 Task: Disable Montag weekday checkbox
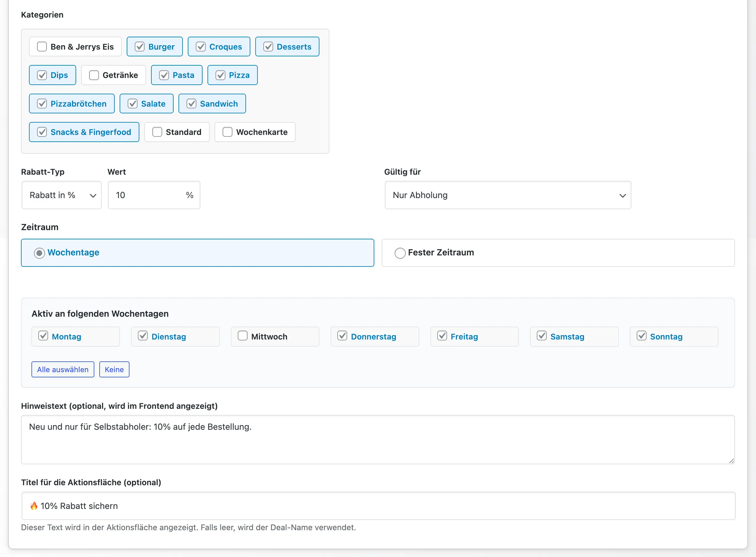tap(43, 336)
